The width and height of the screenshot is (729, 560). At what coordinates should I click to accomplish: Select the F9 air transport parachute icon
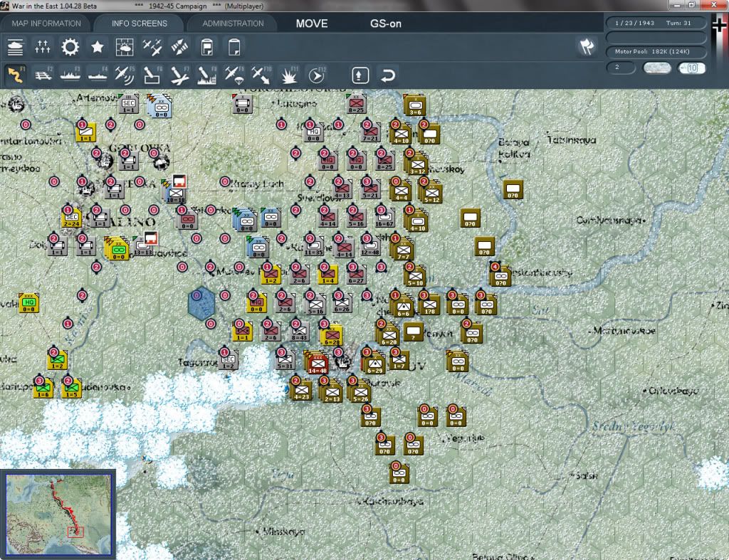pyautogui.click(x=234, y=75)
